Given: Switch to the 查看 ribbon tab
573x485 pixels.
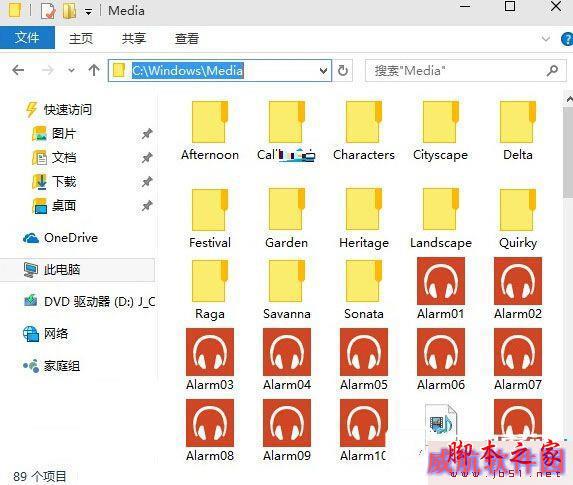Looking at the screenshot, I should 186,38.
